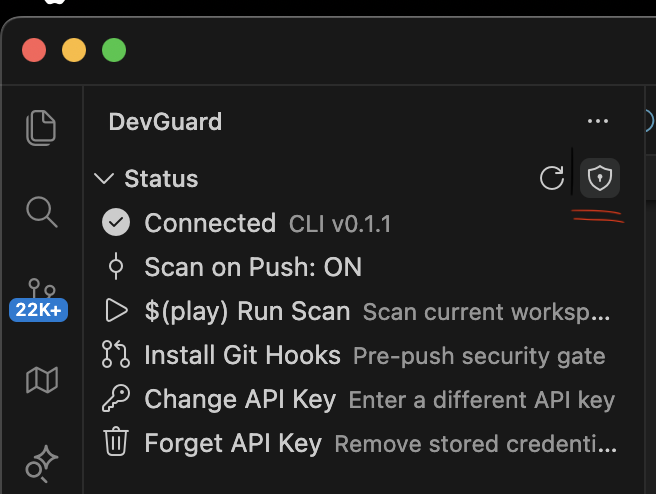656x494 pixels.
Task: Click the Connected status row
Action: [210, 223]
